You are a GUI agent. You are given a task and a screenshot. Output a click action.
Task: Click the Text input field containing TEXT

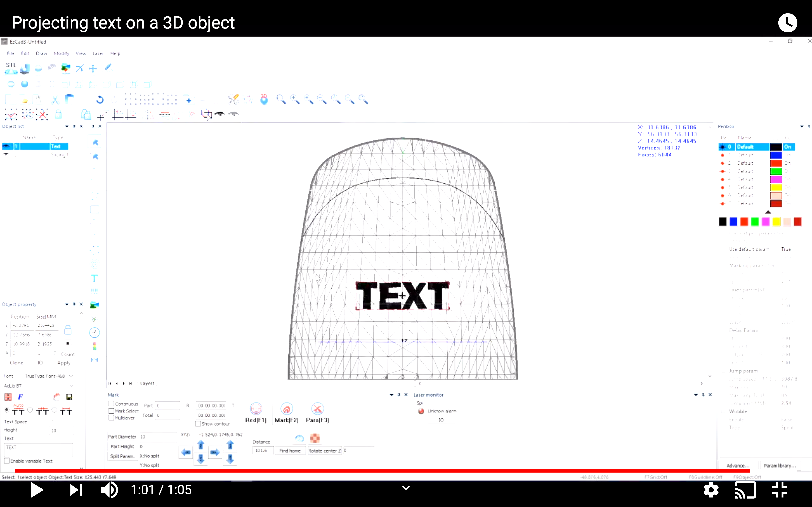tap(38, 449)
